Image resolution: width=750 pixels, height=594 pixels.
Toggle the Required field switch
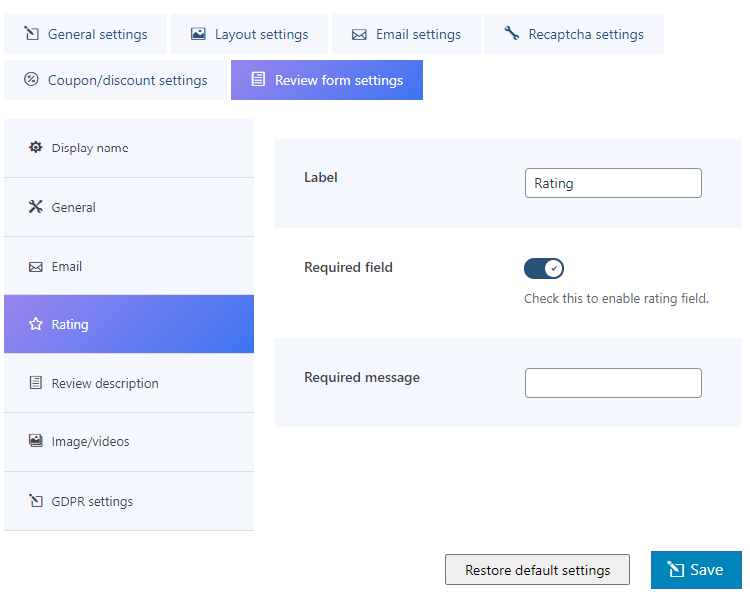click(544, 268)
